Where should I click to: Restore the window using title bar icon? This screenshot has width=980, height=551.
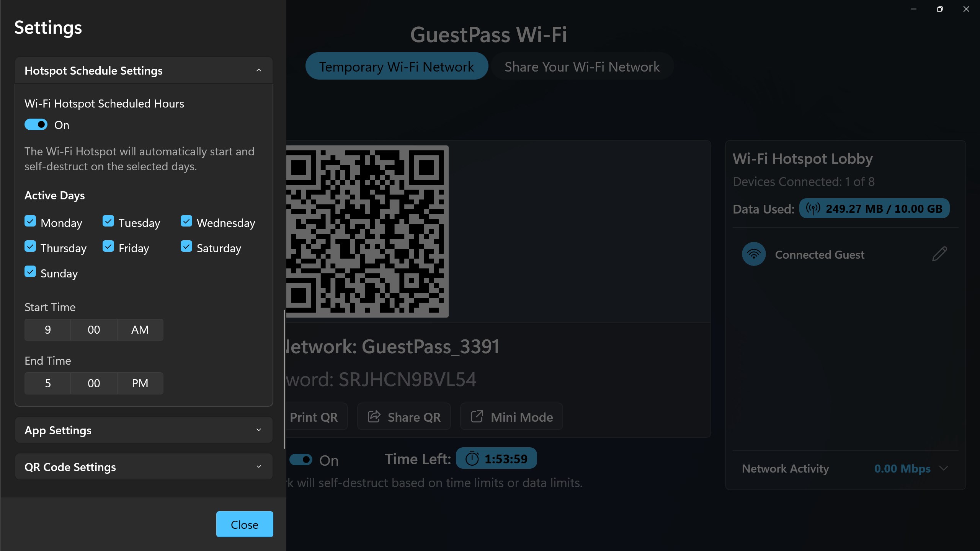[x=940, y=9]
